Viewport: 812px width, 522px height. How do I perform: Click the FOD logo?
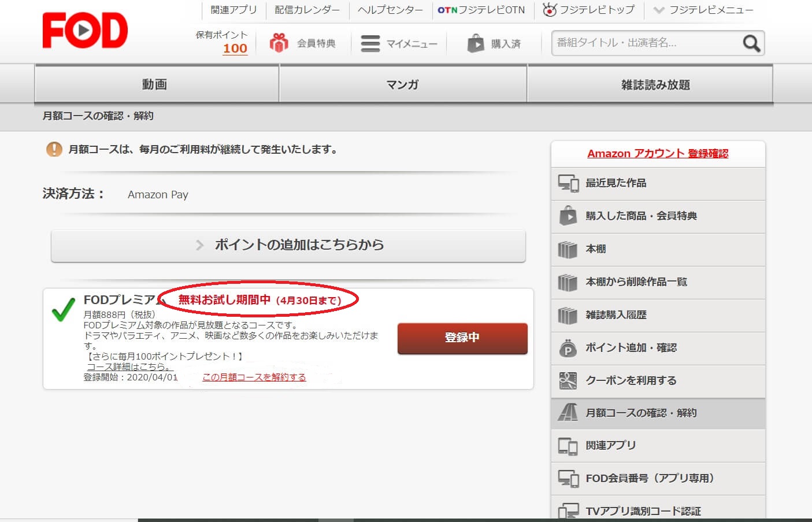point(85,30)
